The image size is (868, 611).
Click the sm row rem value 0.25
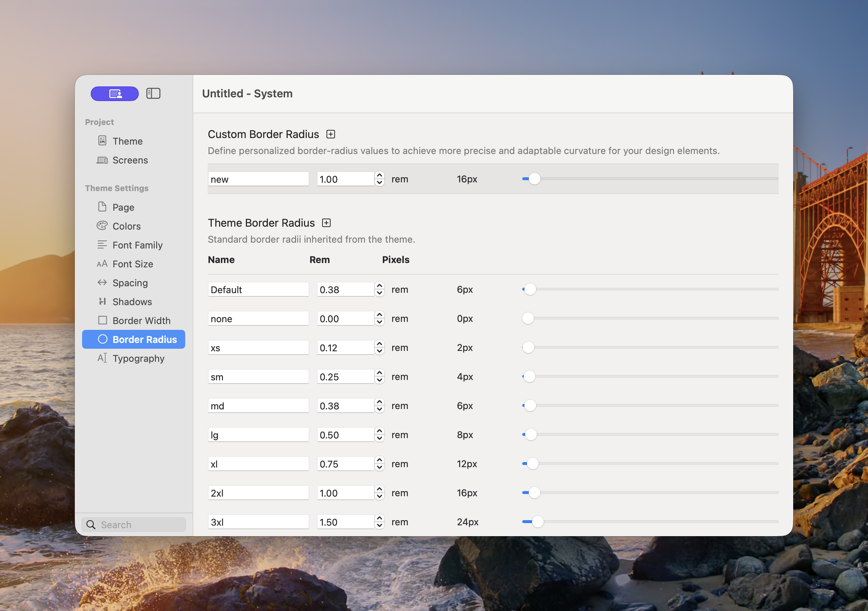[x=345, y=377]
